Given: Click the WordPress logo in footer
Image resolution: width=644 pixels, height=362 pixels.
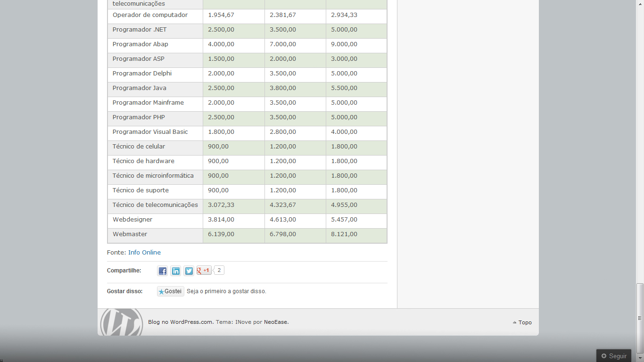Looking at the screenshot, I should [122, 322].
